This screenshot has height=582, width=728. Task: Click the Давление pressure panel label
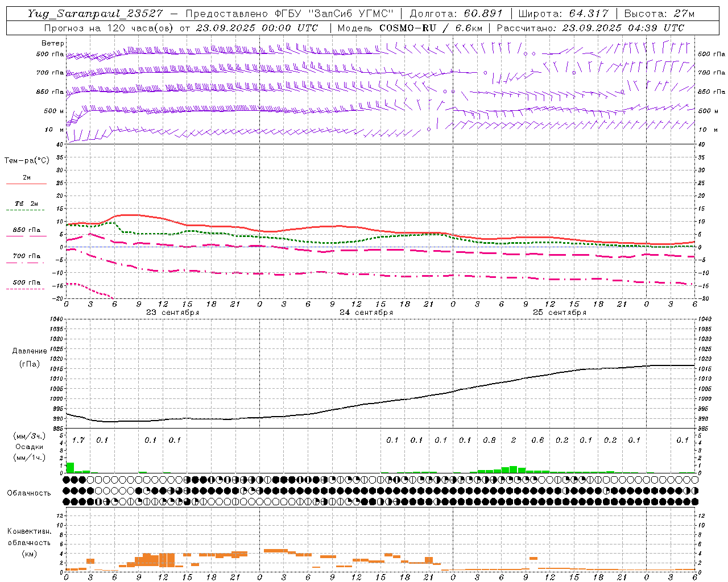[x=30, y=351]
